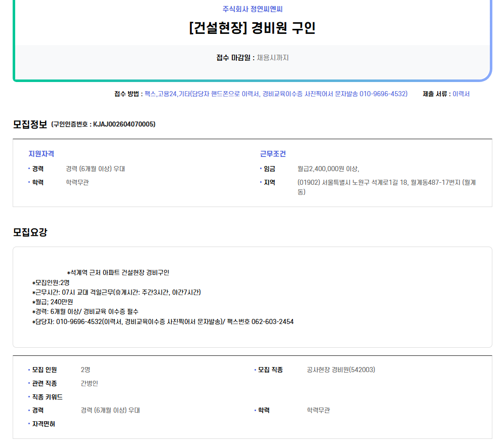The width and height of the screenshot is (504, 445).
Task: Click the 담당자 phone and fax number line
Action: click(162, 321)
